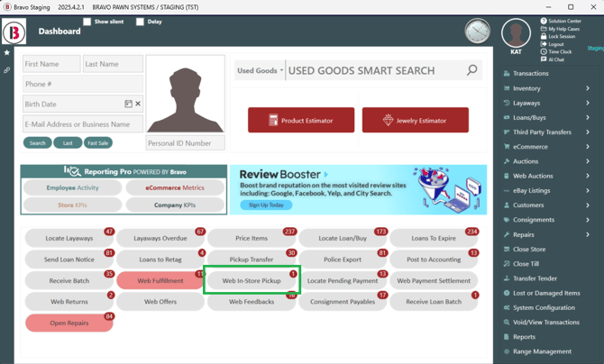604x364 pixels.
Task: Open Solution Center help icon
Action: point(544,21)
